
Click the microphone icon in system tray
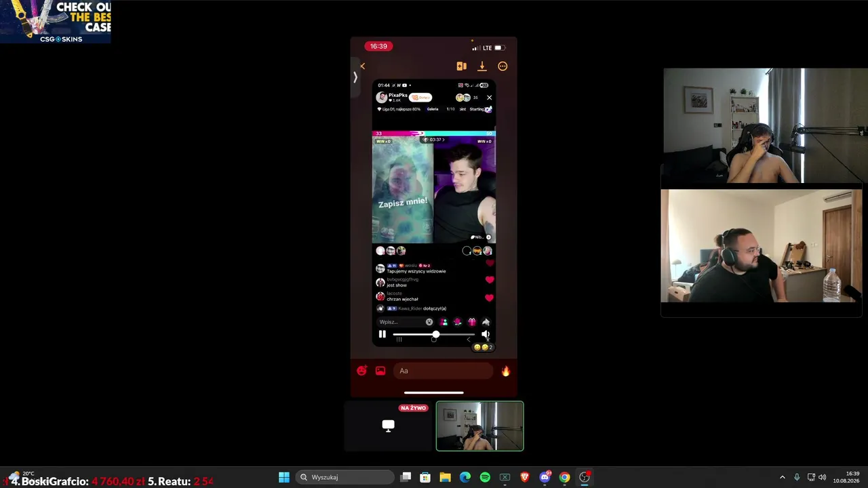coord(797,477)
